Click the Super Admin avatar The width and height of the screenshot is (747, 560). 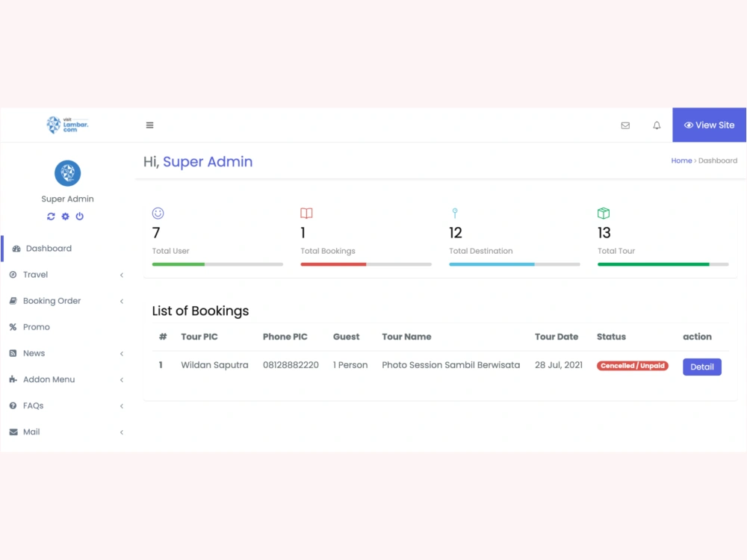click(x=68, y=173)
